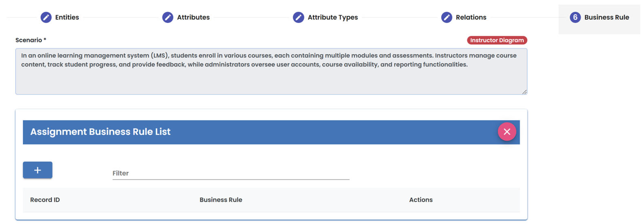644x224 pixels.
Task: Sort by Record ID column header
Action: click(x=45, y=200)
